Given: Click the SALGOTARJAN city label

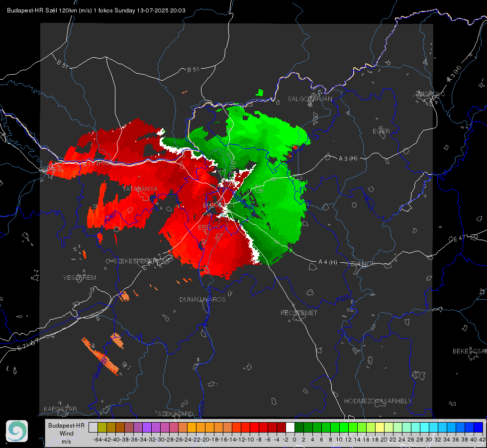Looking at the screenshot, I should pyautogui.click(x=309, y=99).
